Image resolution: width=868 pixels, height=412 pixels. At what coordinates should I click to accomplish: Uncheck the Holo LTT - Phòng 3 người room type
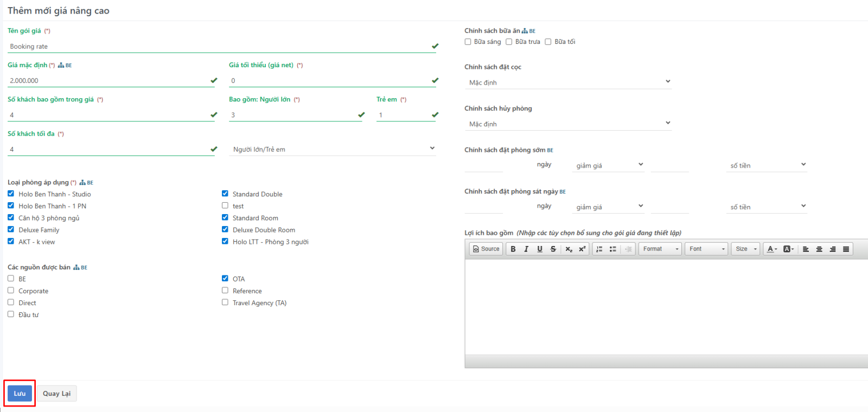(x=225, y=241)
